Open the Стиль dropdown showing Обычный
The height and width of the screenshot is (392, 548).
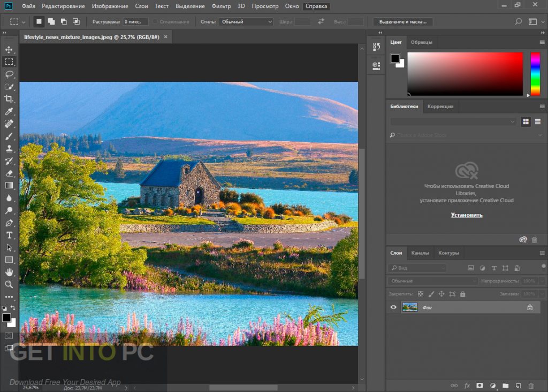(x=246, y=22)
